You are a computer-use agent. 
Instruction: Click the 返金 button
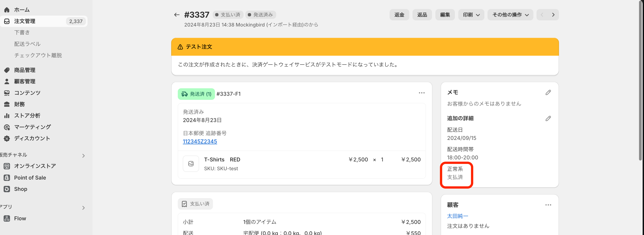[399, 15]
